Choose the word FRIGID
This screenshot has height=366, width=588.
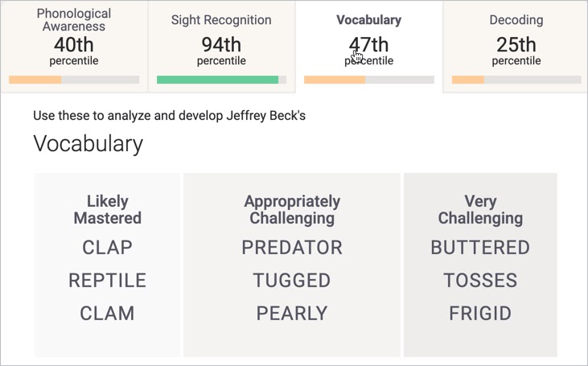click(x=480, y=314)
